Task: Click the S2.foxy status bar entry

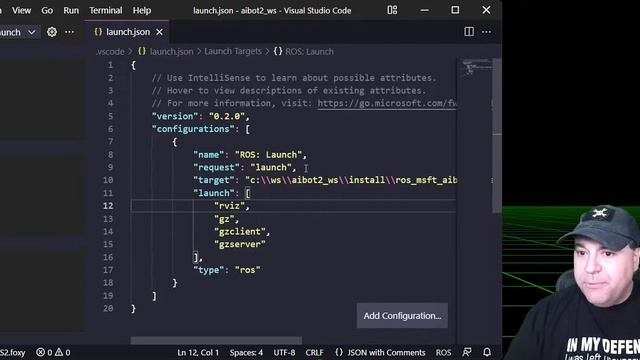Action: point(13,352)
